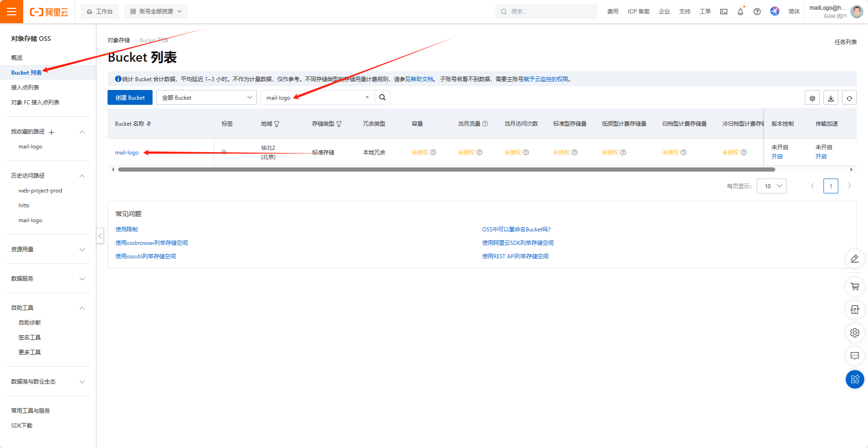Click the download bucket list icon

[x=830, y=98]
